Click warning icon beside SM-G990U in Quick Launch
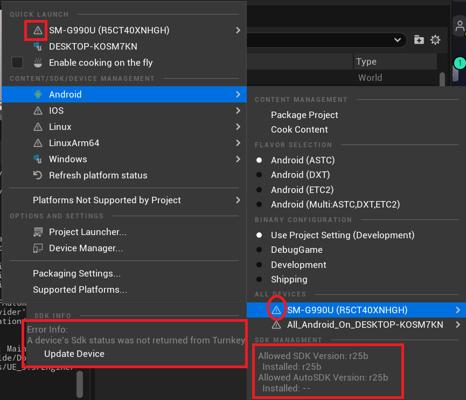Image resolution: width=466 pixels, height=400 pixels. (38, 30)
